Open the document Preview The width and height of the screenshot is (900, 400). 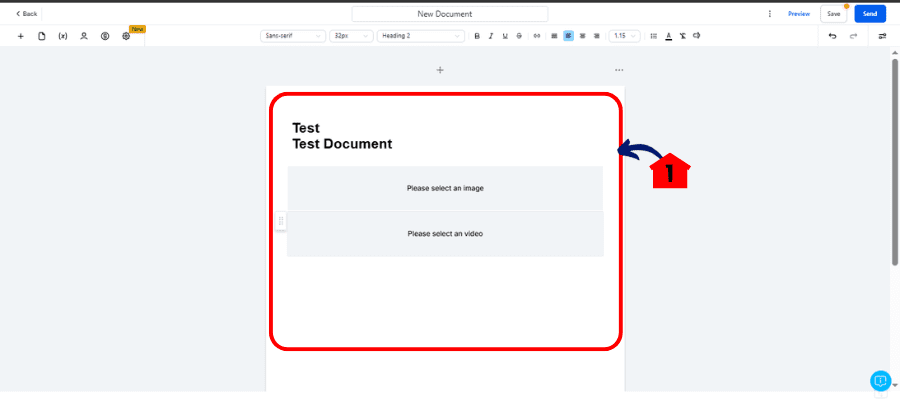[798, 14]
